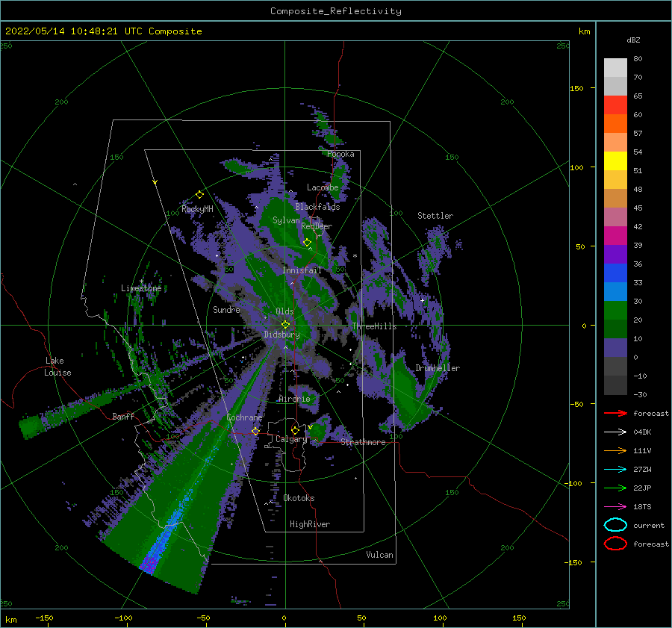Click the Okotoks label
Image resolution: width=672 pixels, height=628 pixels.
(x=299, y=498)
